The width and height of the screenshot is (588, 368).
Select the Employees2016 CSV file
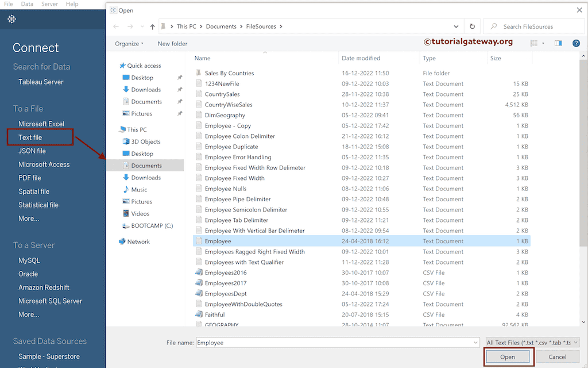click(x=226, y=273)
